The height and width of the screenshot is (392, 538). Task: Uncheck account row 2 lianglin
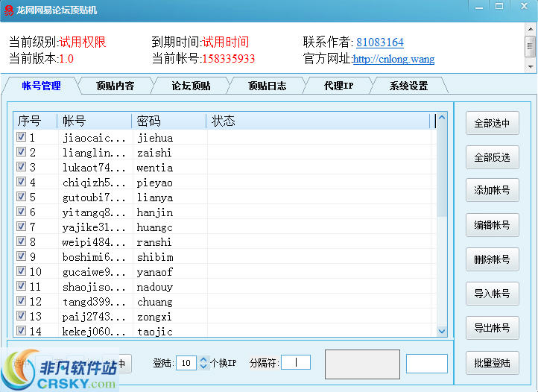click(x=21, y=152)
